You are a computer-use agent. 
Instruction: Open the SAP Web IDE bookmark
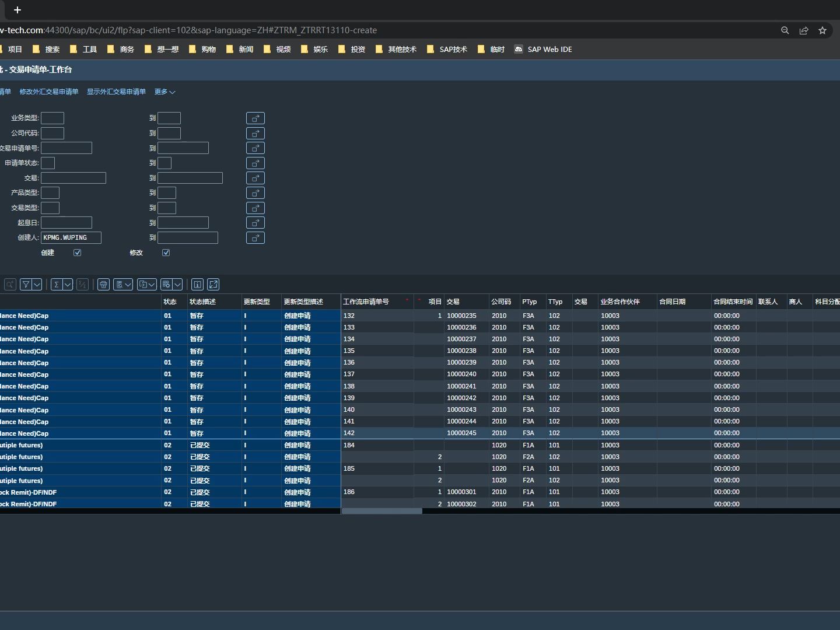click(x=543, y=50)
